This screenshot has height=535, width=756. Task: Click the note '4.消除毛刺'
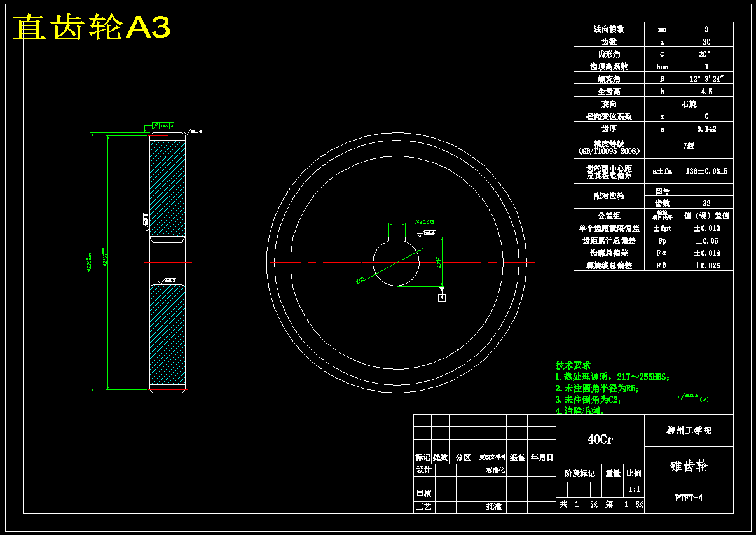tap(580, 410)
